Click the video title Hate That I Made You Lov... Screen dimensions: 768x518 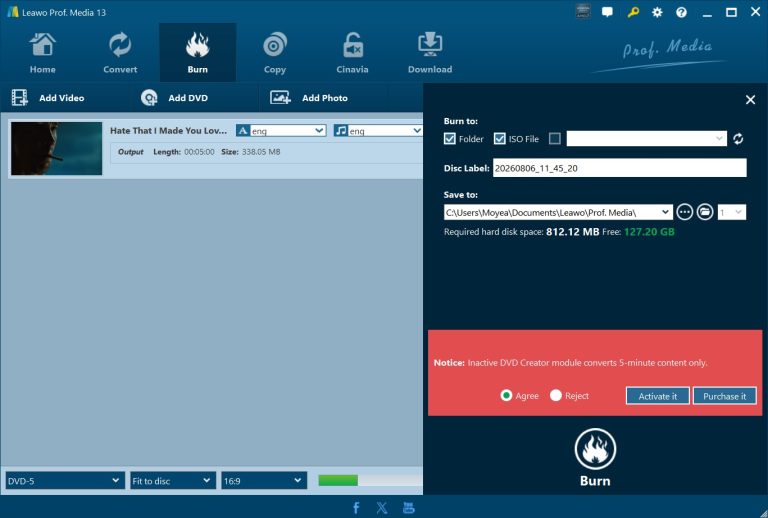pyautogui.click(x=168, y=130)
